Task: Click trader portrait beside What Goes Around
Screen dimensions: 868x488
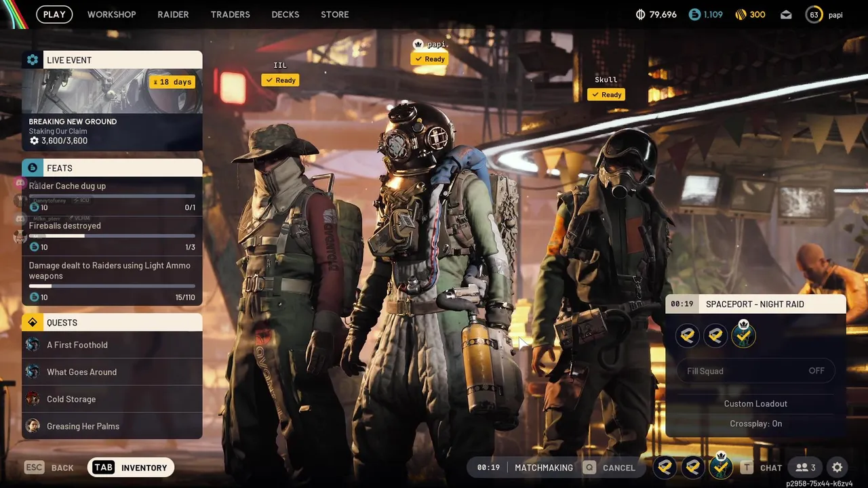Action: [32, 371]
